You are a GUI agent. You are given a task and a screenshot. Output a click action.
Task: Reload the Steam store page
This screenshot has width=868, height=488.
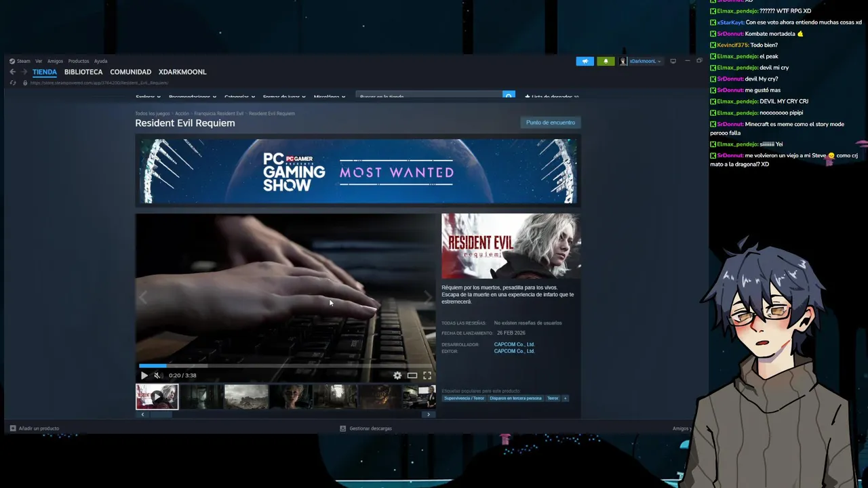12,83
